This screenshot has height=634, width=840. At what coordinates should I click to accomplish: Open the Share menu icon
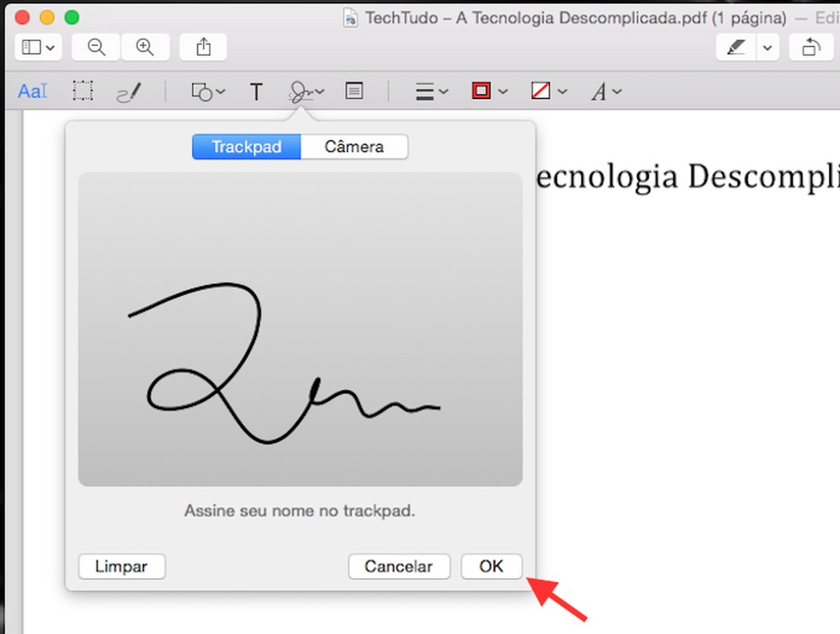[202, 47]
